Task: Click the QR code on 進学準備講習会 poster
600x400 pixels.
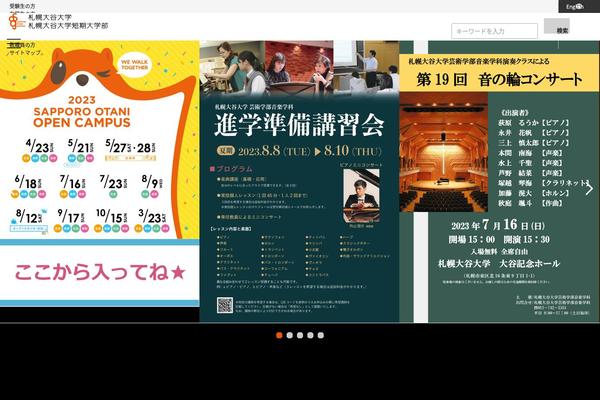Action: point(225,305)
